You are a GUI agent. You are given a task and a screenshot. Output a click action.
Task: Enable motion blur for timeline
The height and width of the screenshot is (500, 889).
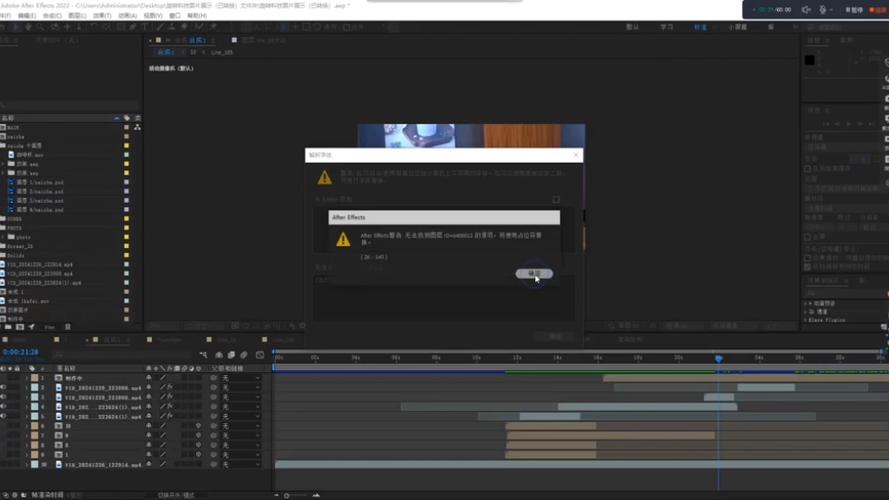(x=244, y=355)
